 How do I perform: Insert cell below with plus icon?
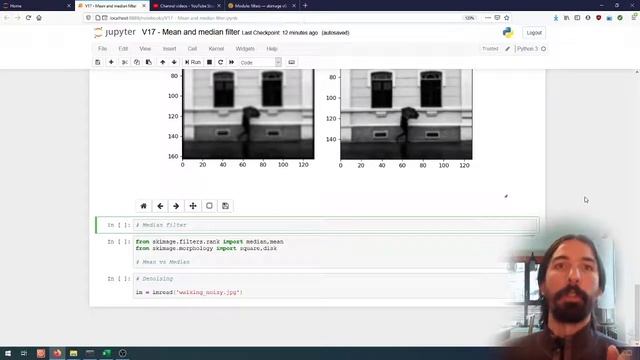coord(111,62)
